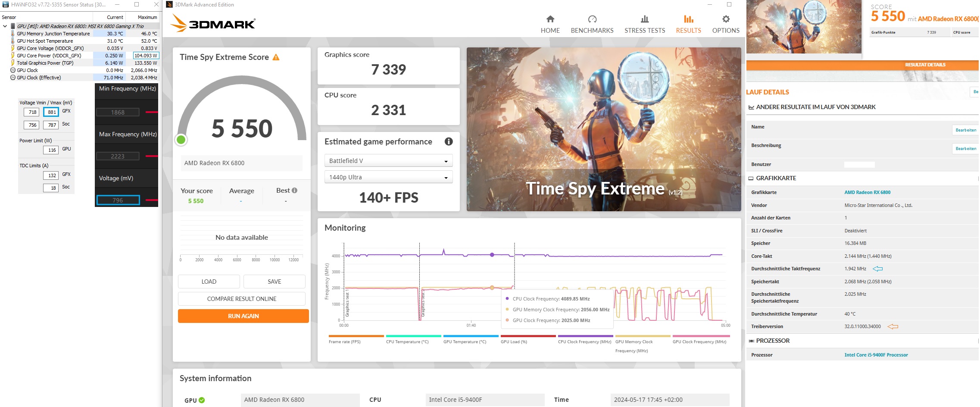
Task: Click the GFX Vmax field showing 881
Action: [x=51, y=112]
